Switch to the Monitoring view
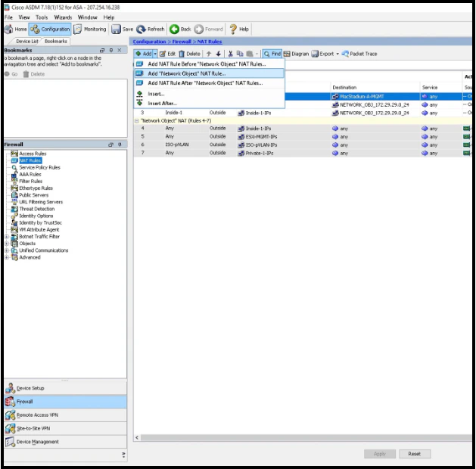This screenshot has width=476, height=469. point(90,29)
